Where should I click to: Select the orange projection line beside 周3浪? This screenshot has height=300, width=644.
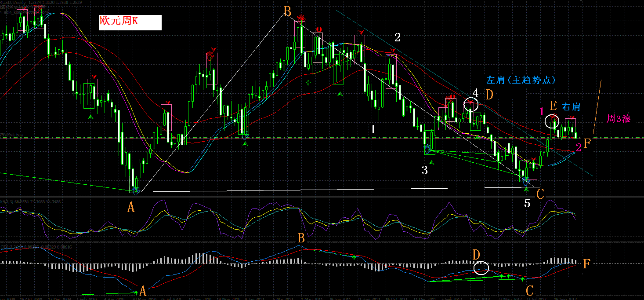coord(597,106)
